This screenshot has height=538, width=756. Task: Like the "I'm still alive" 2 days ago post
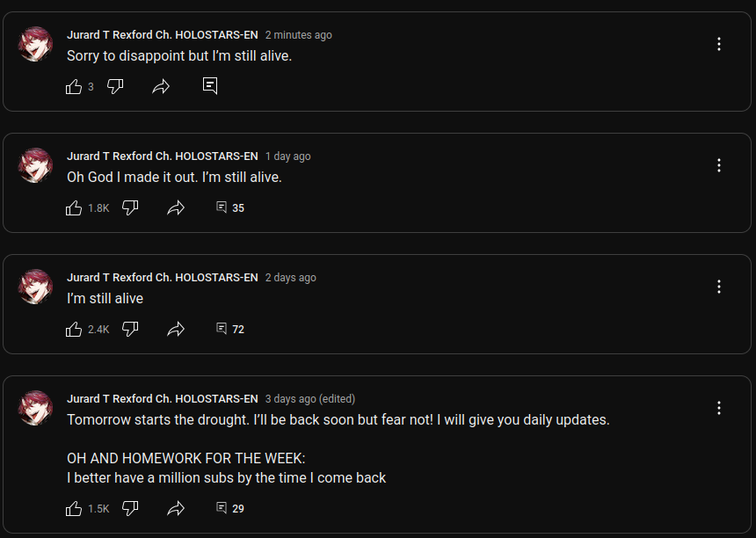click(x=74, y=330)
